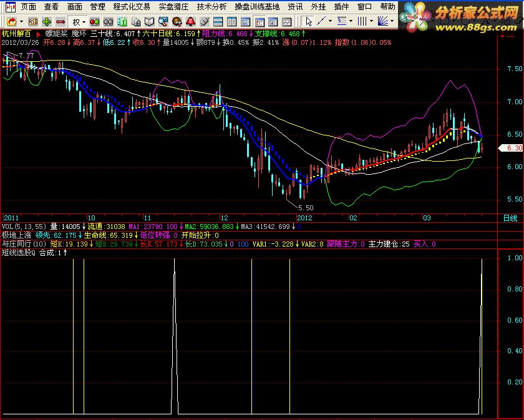Open the 外挂 menu
The height and width of the screenshot is (420, 524).
(318, 7)
